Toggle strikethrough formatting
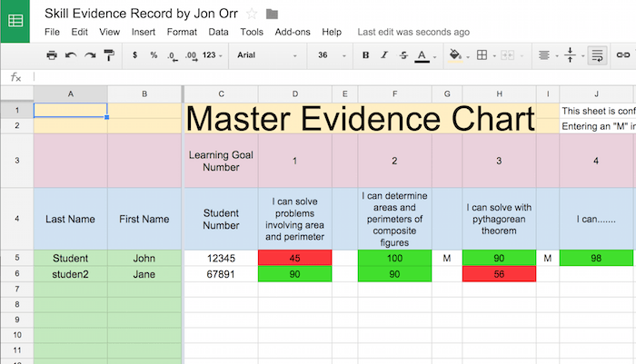This screenshot has height=364, width=636. pos(402,55)
